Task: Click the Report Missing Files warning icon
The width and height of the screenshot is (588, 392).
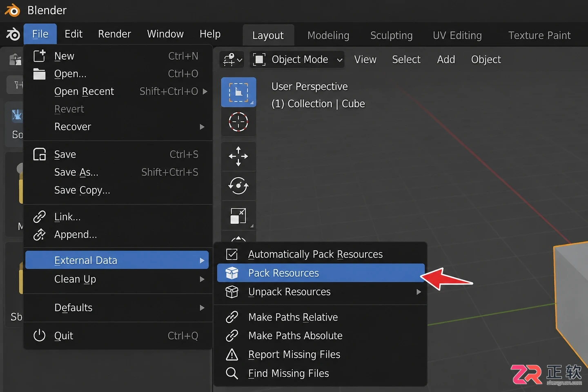Action: [x=232, y=354]
